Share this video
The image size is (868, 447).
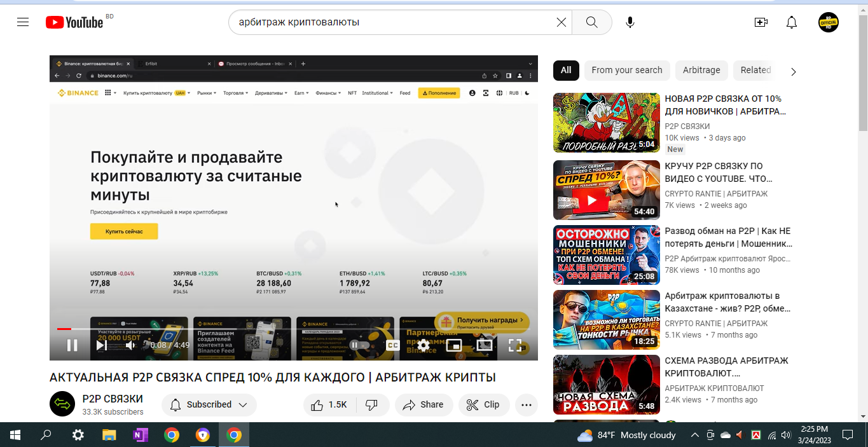pyautogui.click(x=424, y=404)
